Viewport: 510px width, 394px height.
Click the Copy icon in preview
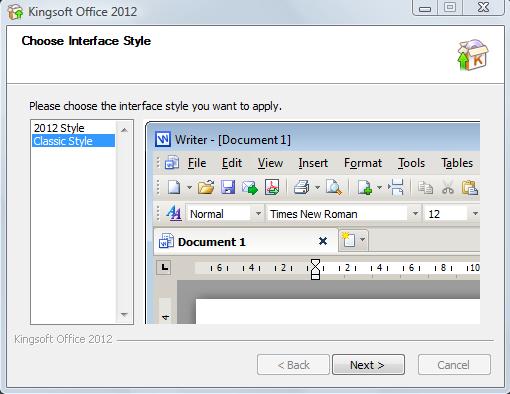[x=425, y=188]
